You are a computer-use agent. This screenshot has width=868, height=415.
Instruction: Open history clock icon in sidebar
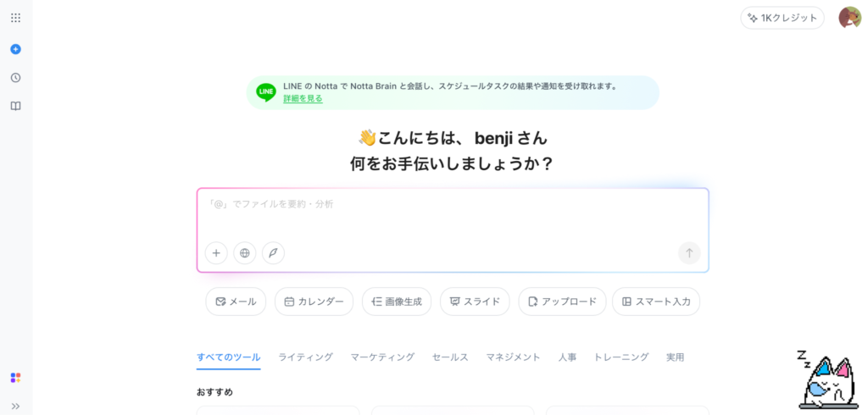(x=15, y=77)
